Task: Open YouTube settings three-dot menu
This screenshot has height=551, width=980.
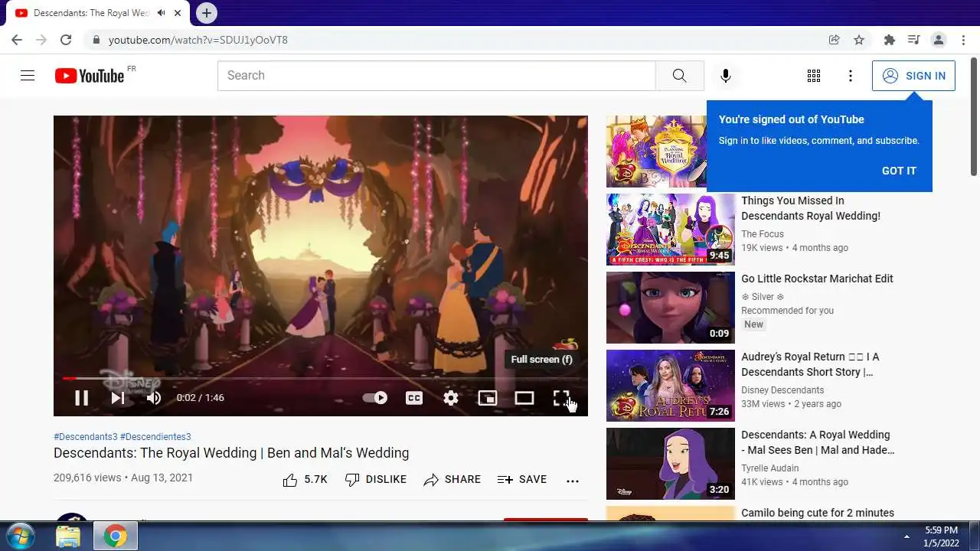Action: click(851, 76)
